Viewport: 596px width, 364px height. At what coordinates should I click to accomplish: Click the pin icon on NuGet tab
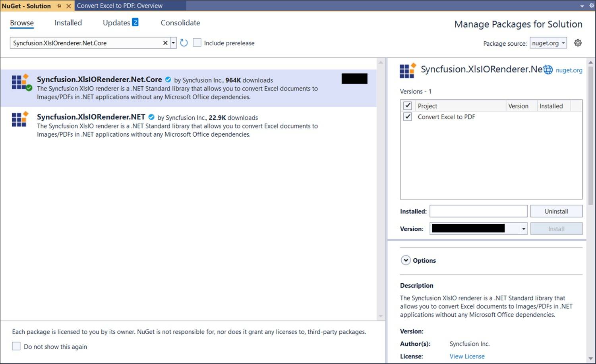59,6
